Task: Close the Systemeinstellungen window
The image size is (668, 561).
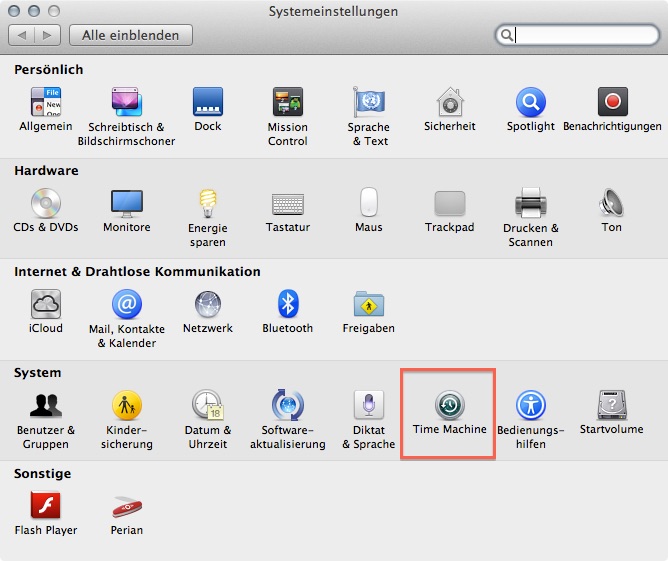Action: 14,11
